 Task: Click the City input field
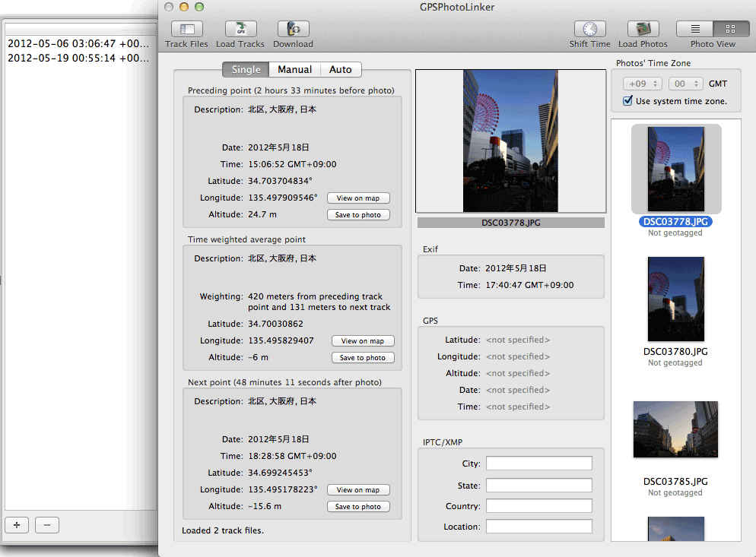coord(538,464)
